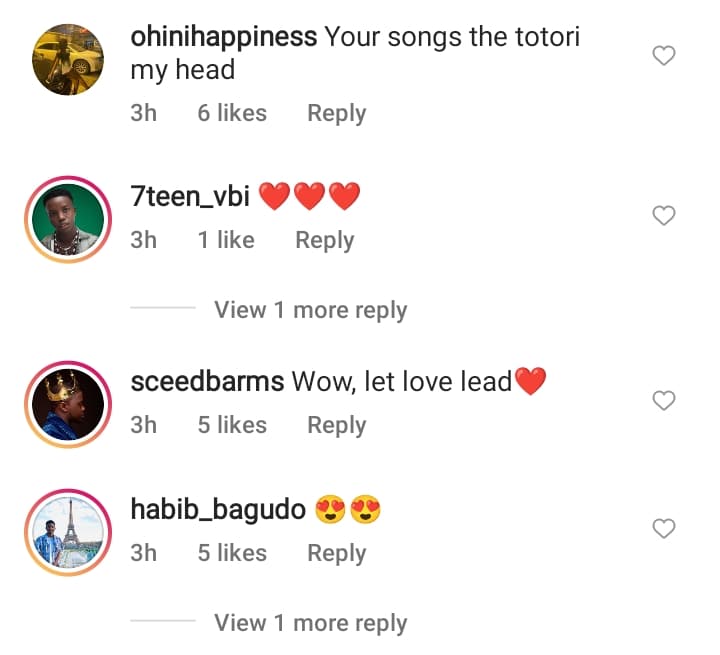Show the 5 likes on sceedbarms's comment
The image size is (720, 655).
[232, 425]
